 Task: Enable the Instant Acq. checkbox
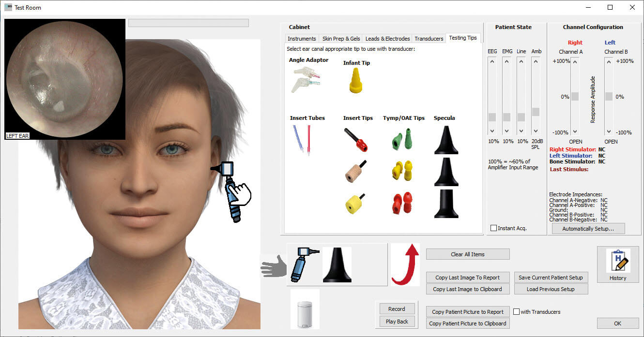[493, 228]
